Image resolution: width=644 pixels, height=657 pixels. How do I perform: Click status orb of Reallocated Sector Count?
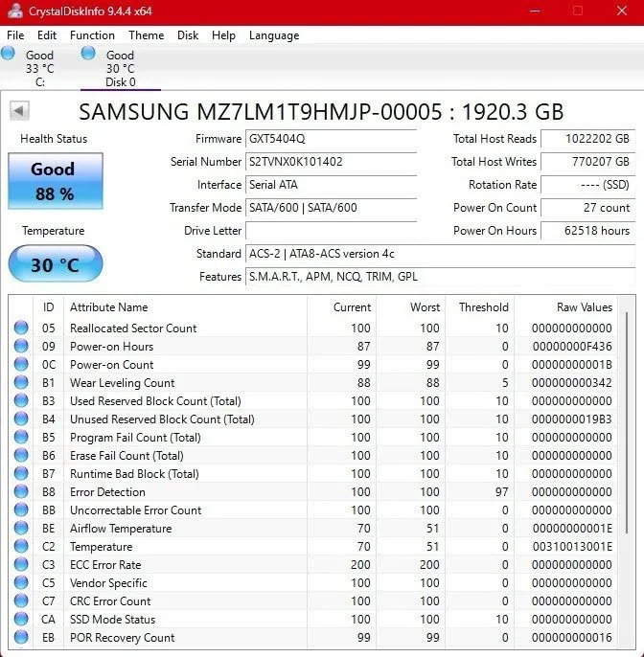pos(21,328)
